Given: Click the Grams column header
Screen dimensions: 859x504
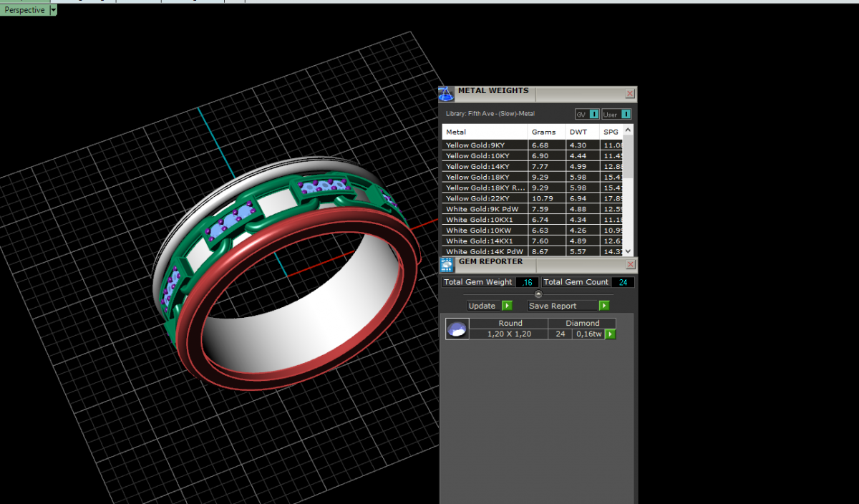Looking at the screenshot, I should (543, 132).
